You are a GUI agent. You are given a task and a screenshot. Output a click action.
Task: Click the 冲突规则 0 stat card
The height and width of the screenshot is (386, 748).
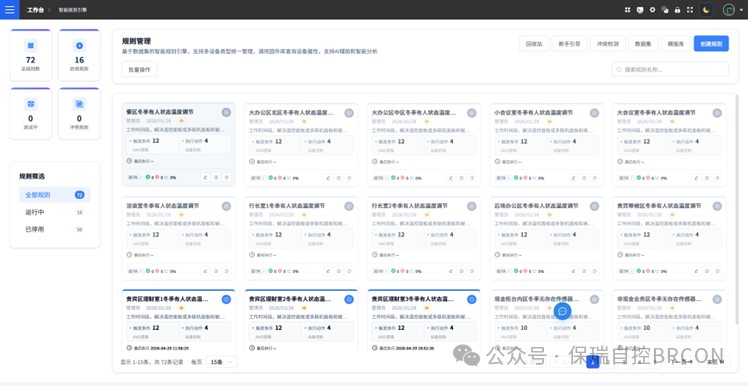79,113
